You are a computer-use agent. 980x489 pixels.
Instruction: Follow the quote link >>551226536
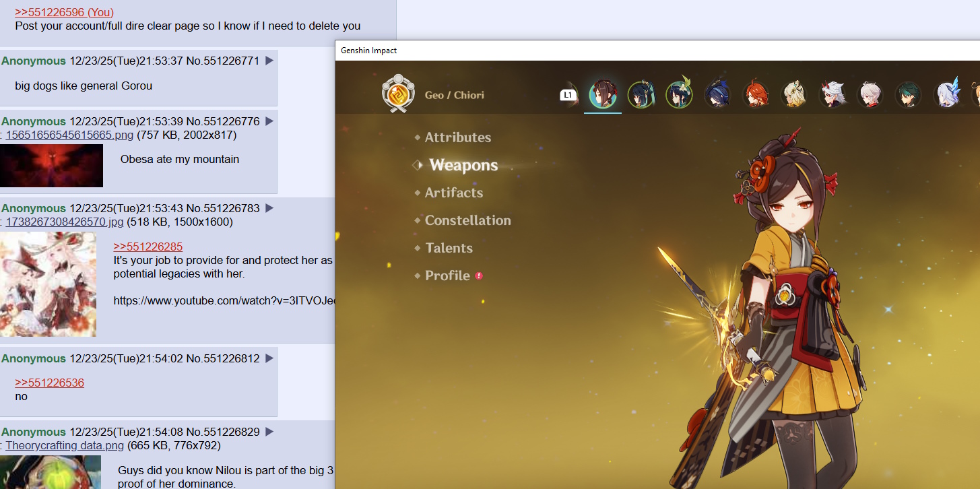pyautogui.click(x=50, y=383)
